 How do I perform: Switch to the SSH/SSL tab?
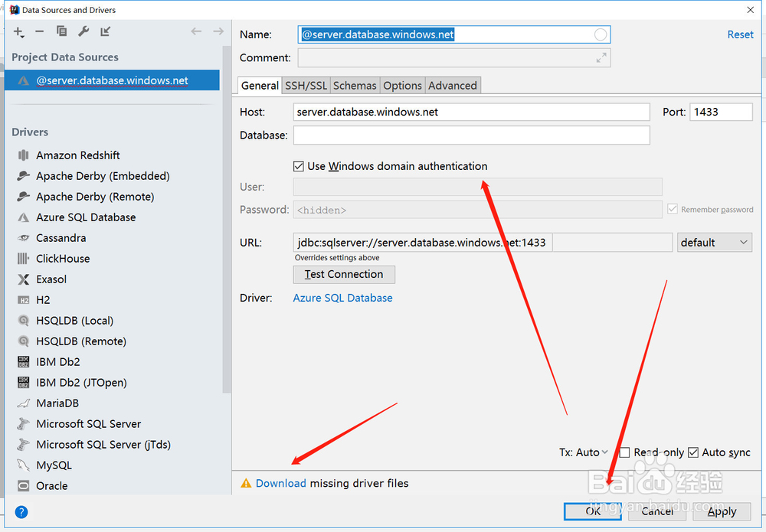coord(306,85)
